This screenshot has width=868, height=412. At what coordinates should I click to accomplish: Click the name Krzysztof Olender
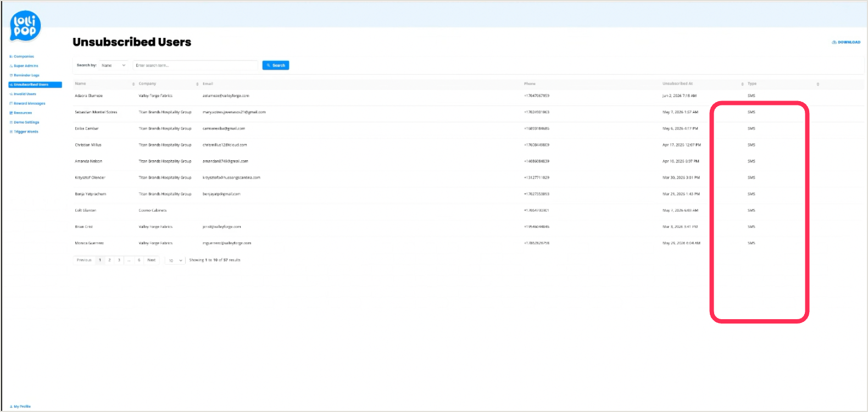tap(90, 178)
